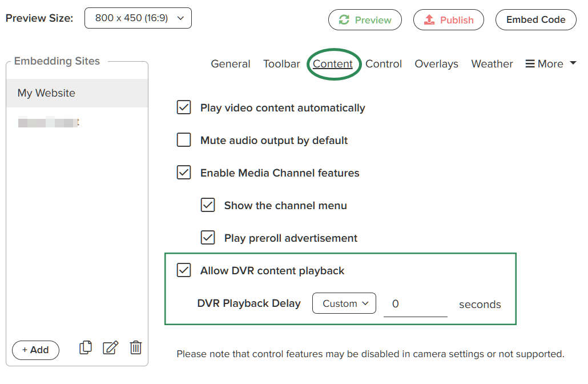This screenshot has width=588, height=384.
Task: Edit the embedding site using pencil icon
Action: [x=111, y=347]
